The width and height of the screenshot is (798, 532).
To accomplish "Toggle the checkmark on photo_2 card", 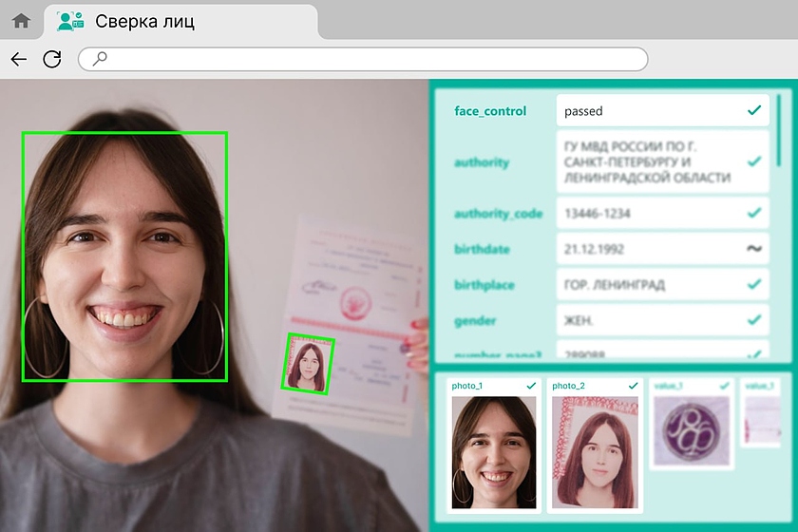I will (x=633, y=386).
